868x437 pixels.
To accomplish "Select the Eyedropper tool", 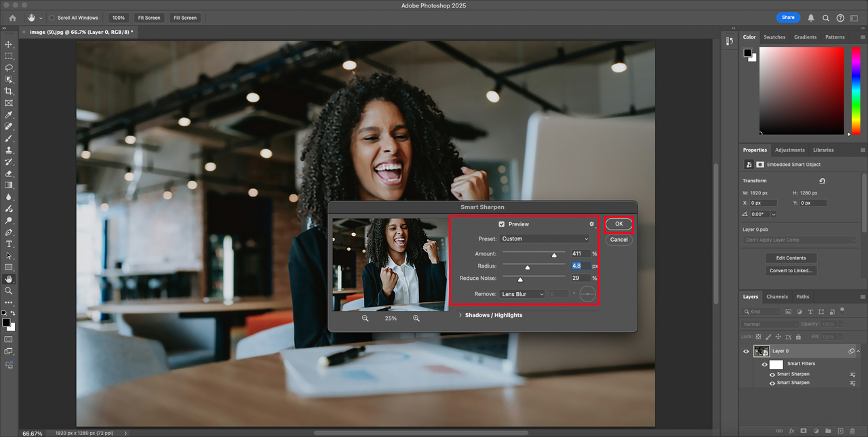I will pos(9,115).
